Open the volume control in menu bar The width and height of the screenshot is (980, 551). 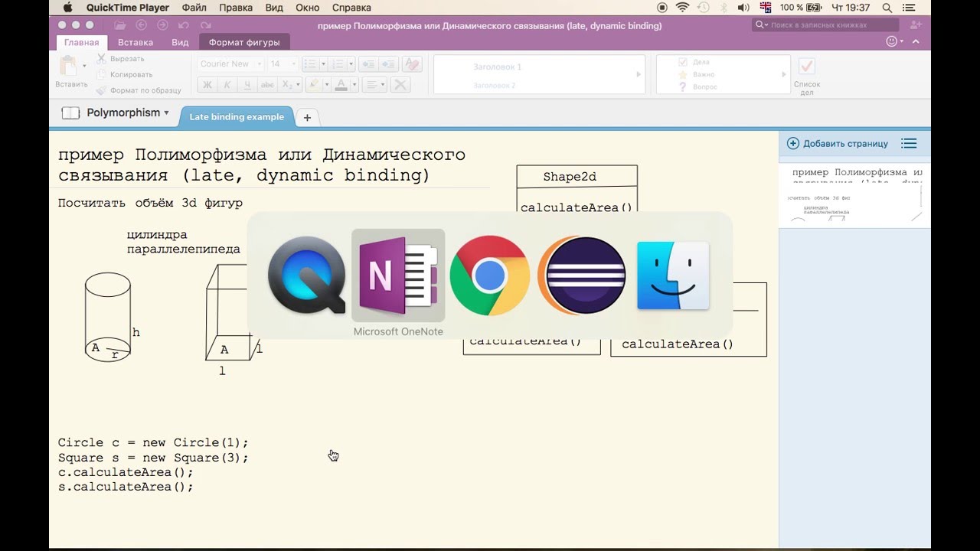point(743,8)
